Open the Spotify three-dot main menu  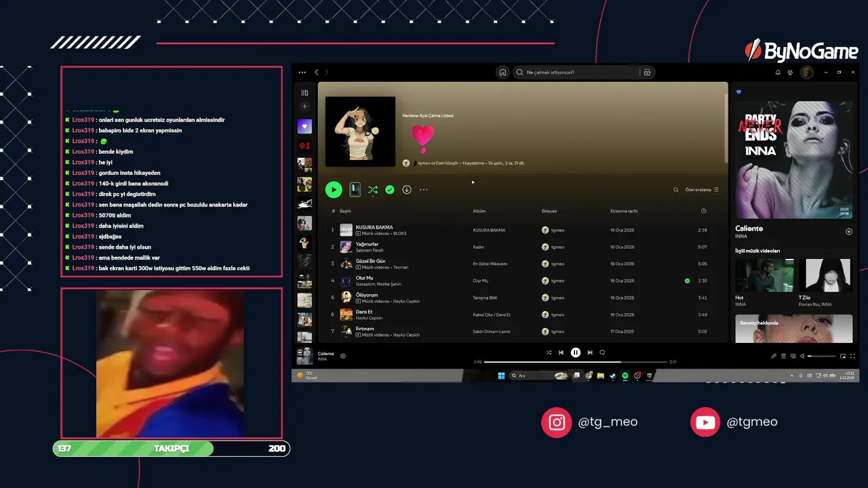pos(302,72)
